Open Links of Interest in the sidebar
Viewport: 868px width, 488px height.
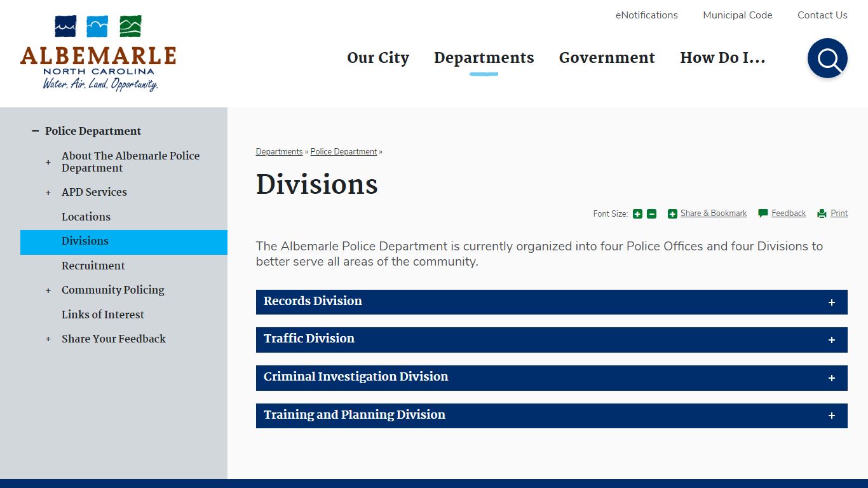tap(103, 315)
